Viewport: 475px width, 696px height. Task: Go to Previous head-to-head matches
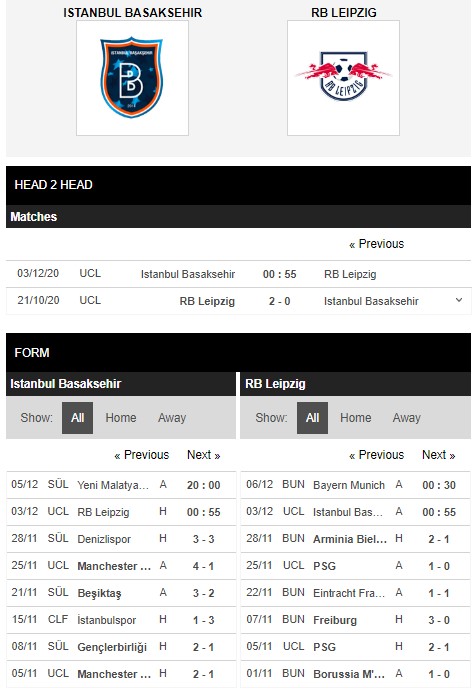[376, 244]
